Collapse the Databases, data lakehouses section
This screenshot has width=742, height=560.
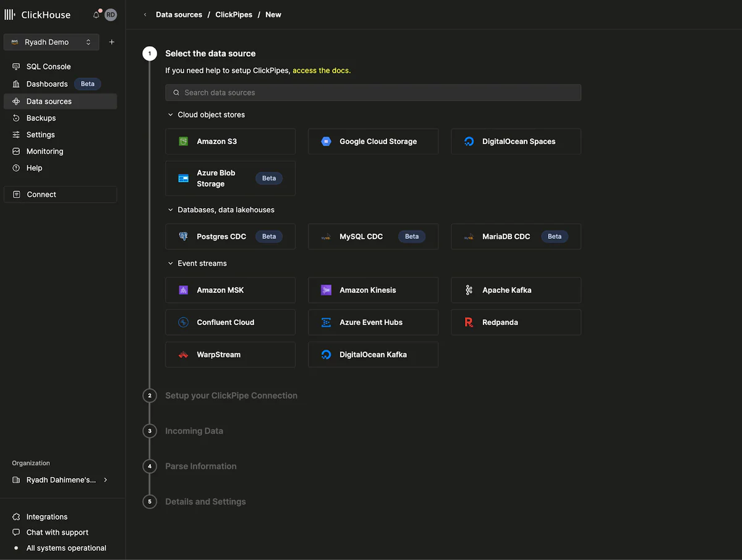coord(170,210)
